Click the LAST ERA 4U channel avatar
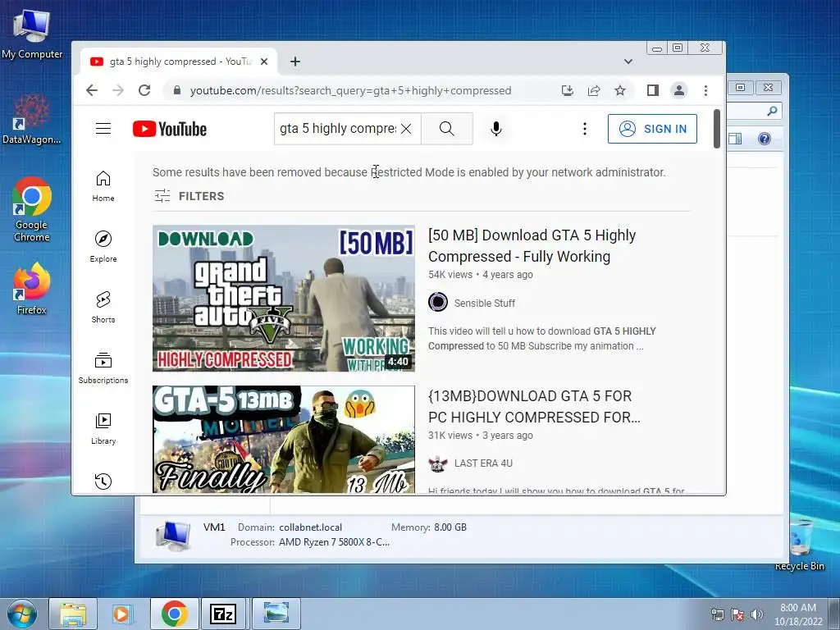840x630 pixels. click(x=438, y=463)
